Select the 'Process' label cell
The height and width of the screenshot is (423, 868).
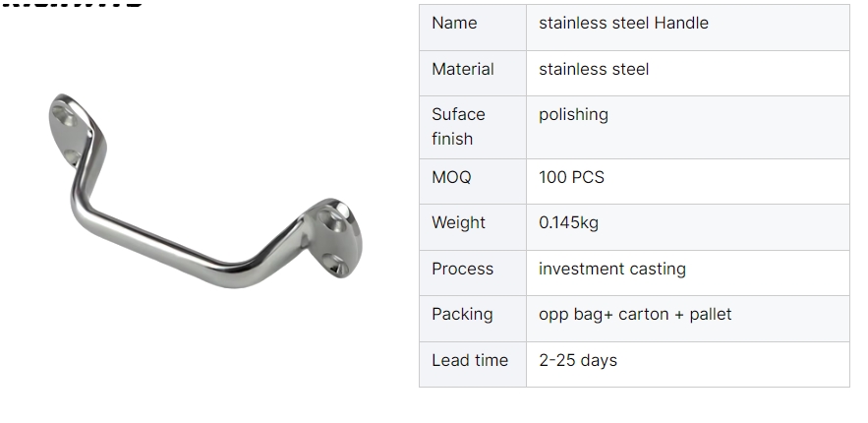point(473,272)
